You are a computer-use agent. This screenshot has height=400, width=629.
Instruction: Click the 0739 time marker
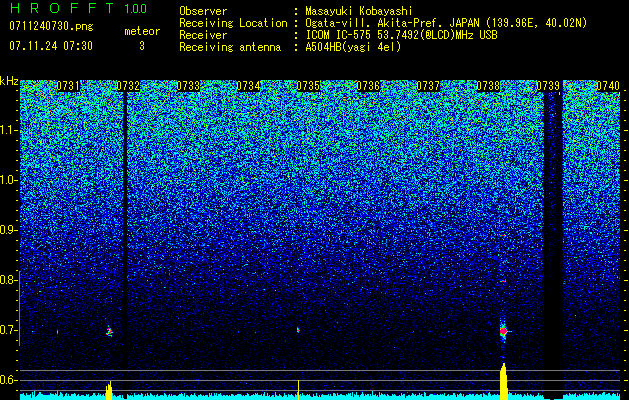point(548,86)
